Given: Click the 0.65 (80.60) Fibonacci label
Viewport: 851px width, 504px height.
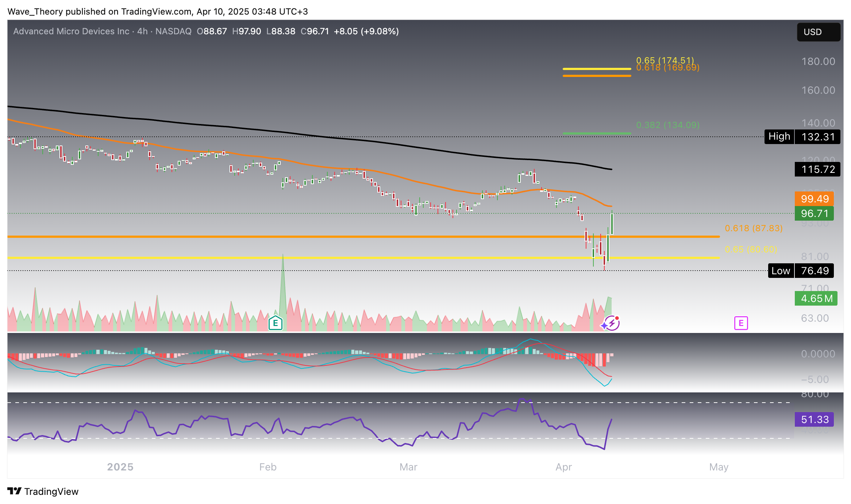Looking at the screenshot, I should pos(751,249).
